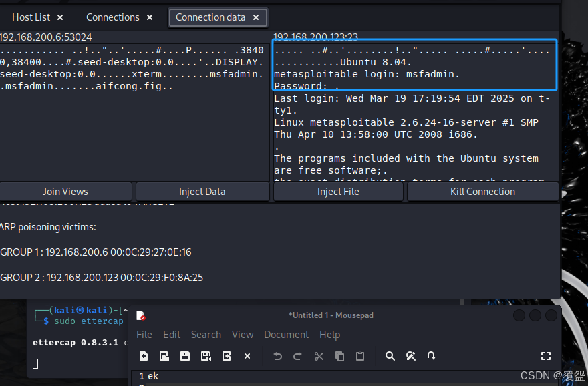
Task: Click the Kill Connection button
Action: pyautogui.click(x=482, y=192)
